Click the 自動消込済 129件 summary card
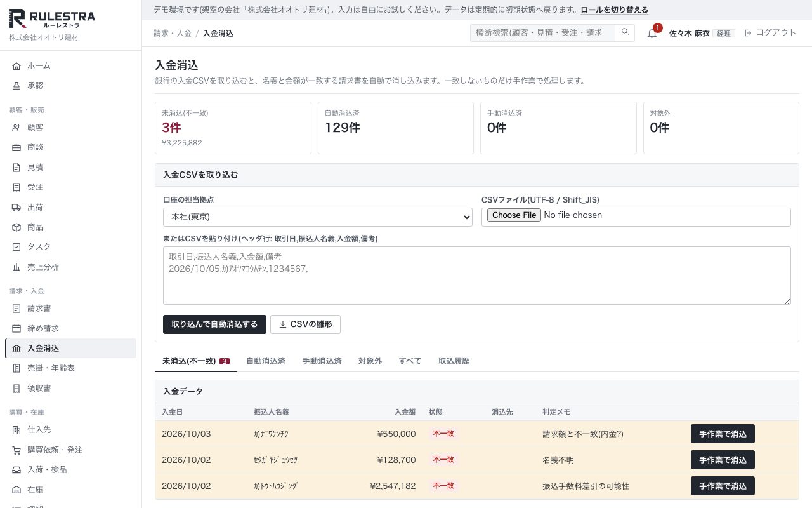The height and width of the screenshot is (508, 812). 396,128
